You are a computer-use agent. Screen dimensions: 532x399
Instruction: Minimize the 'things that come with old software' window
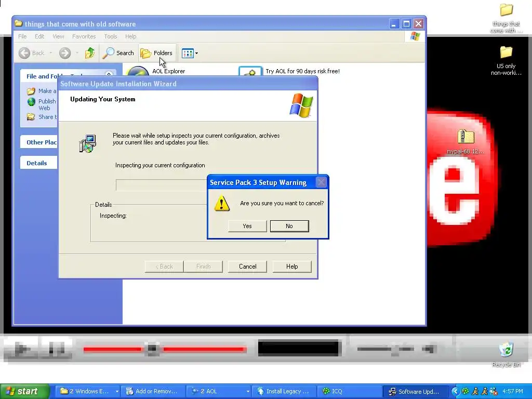394,24
